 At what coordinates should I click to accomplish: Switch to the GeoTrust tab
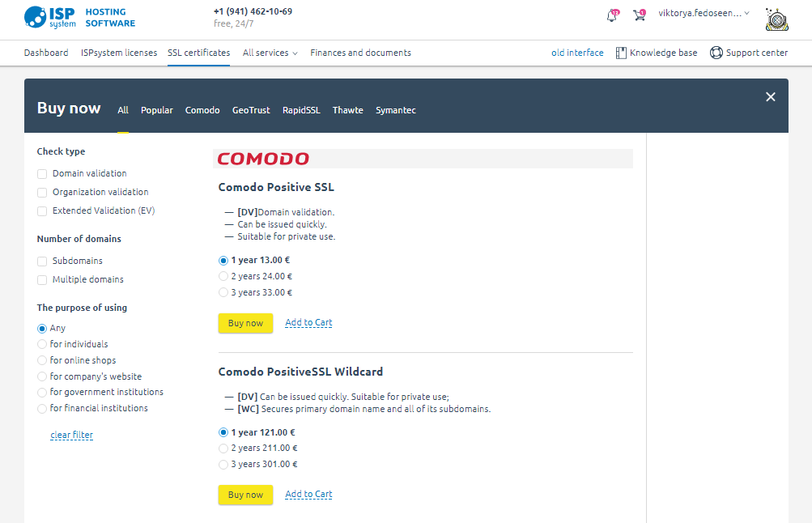click(251, 110)
